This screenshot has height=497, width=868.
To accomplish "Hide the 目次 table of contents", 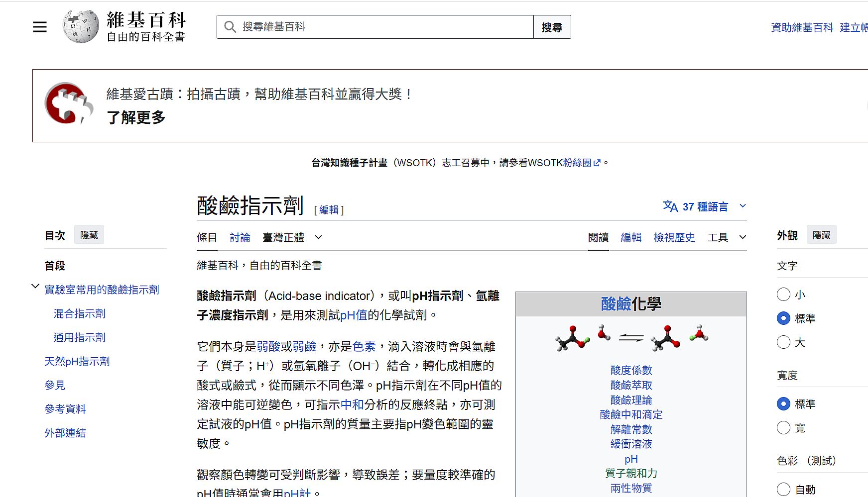I will 89,235.
